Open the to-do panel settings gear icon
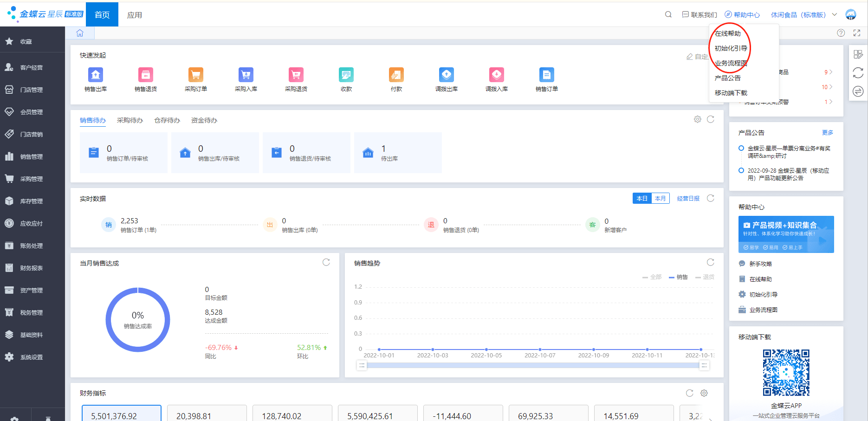Screen dimensions: 868x421 click(698, 119)
